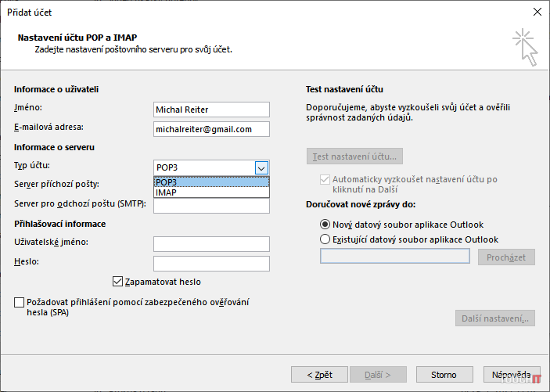
Task: Click the E-mailová adresa field
Action: tap(211, 129)
